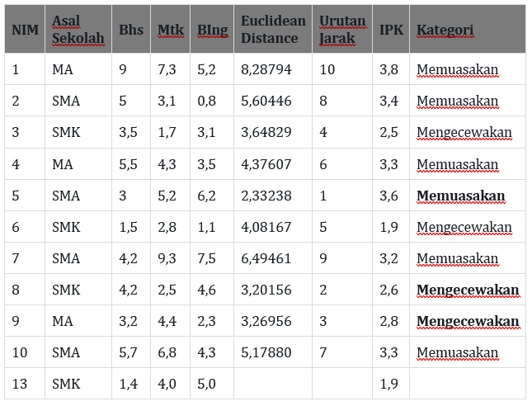Select the distance value 2,33238
532x406 pixels.
[266, 196]
